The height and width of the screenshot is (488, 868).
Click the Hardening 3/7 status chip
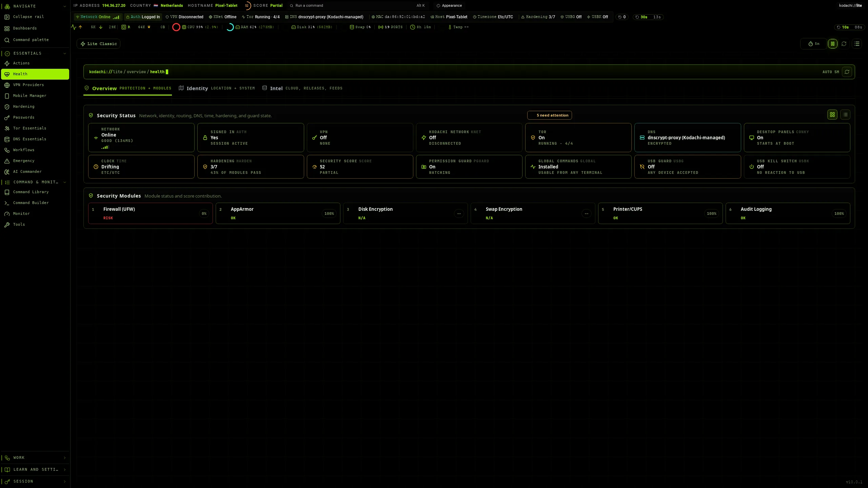(x=538, y=17)
